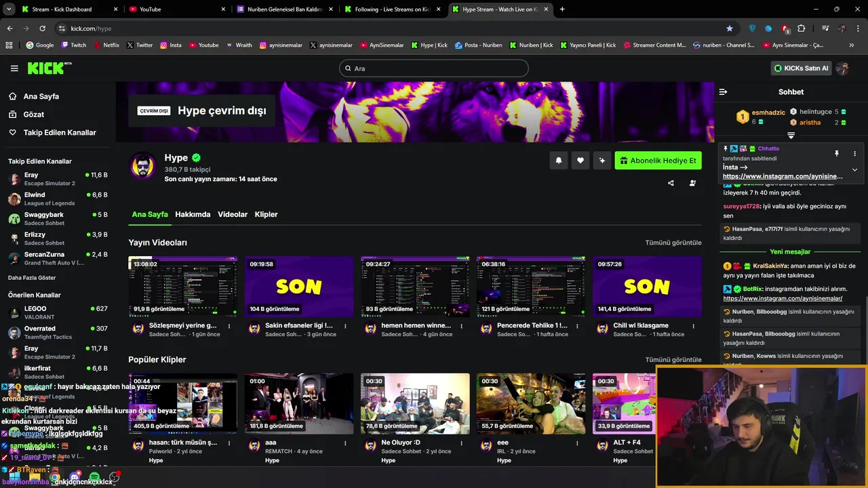Open options for the aaa clip
868x488 pixels.
[345, 443]
